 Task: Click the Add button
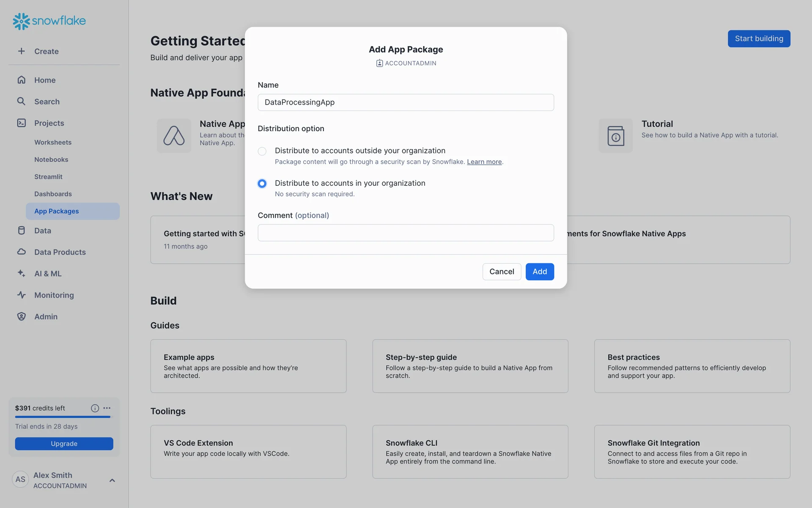pyautogui.click(x=540, y=272)
